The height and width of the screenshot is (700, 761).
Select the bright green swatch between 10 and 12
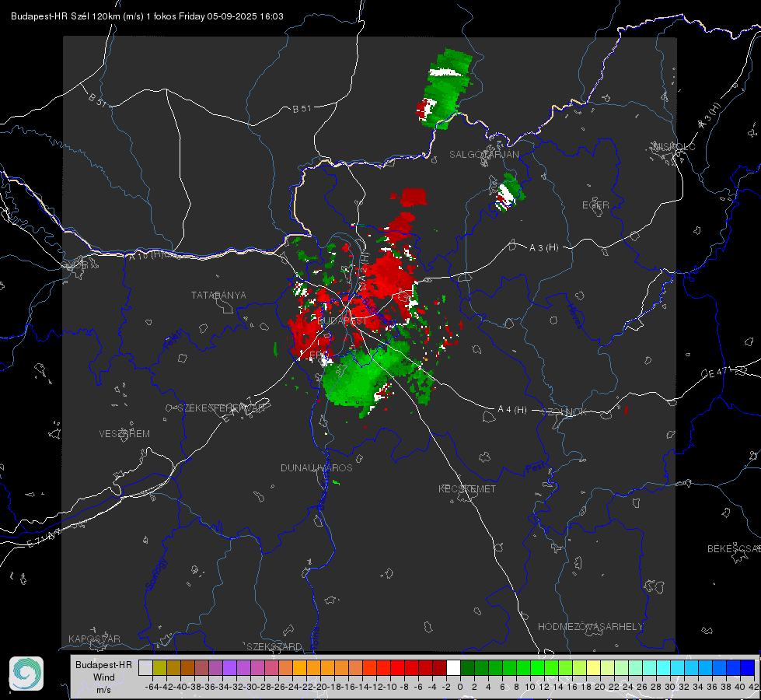[538, 667]
